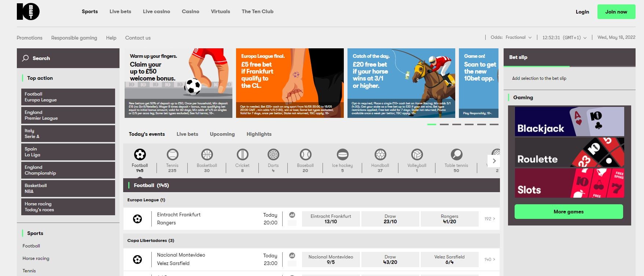Open the Virtuals menu item
Viewport: 644px width, 276px height.
click(x=221, y=11)
